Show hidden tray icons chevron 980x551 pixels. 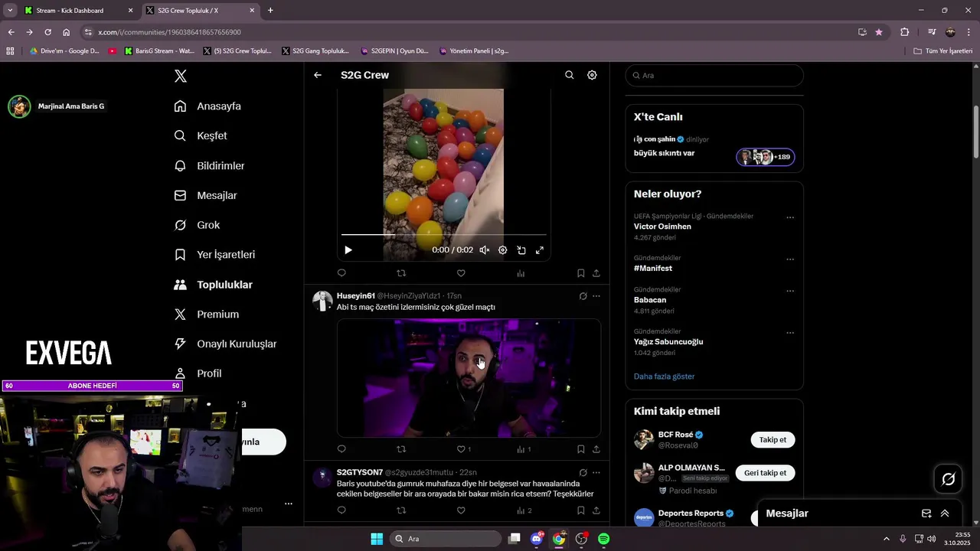[x=887, y=539]
